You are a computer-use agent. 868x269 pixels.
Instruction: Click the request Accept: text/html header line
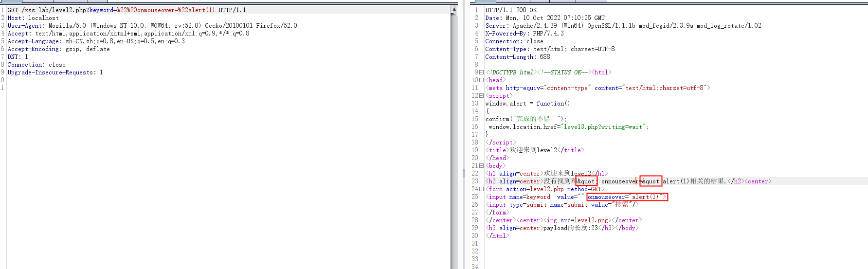point(128,34)
